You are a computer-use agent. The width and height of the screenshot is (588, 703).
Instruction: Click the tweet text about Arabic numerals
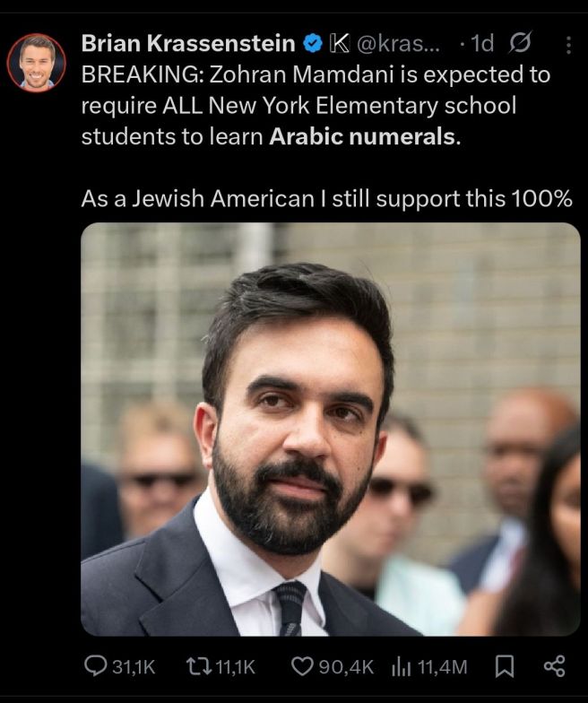coord(326,136)
